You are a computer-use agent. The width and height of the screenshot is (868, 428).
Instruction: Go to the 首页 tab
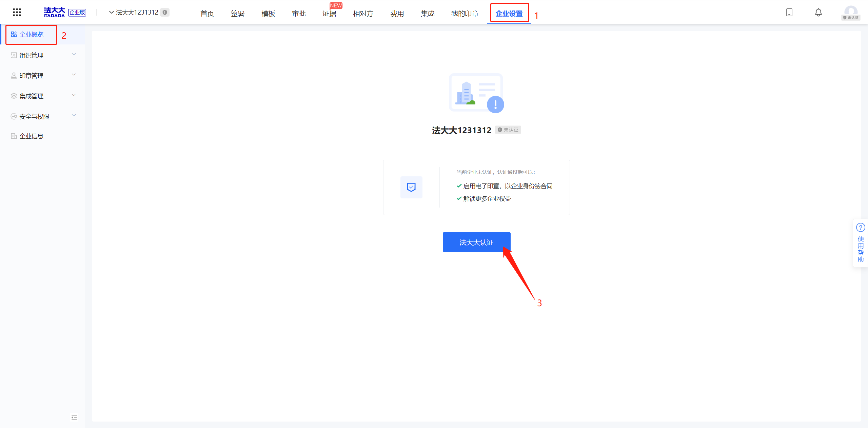(x=207, y=14)
